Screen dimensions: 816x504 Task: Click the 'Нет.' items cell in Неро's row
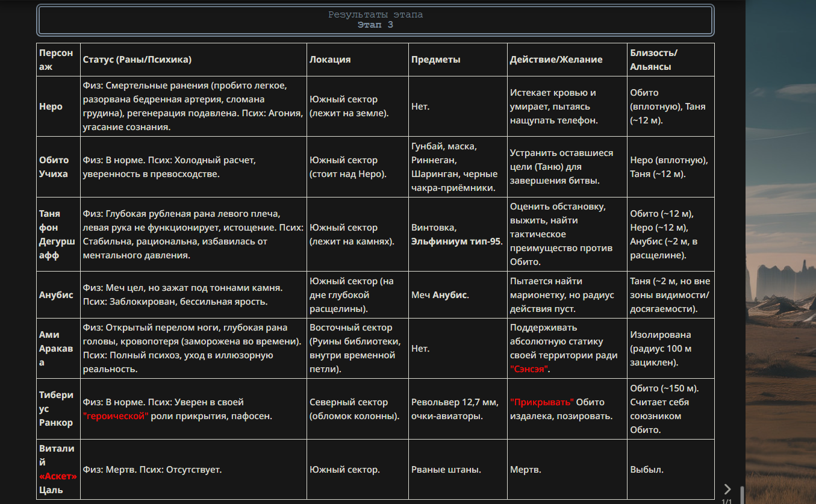pos(458,107)
